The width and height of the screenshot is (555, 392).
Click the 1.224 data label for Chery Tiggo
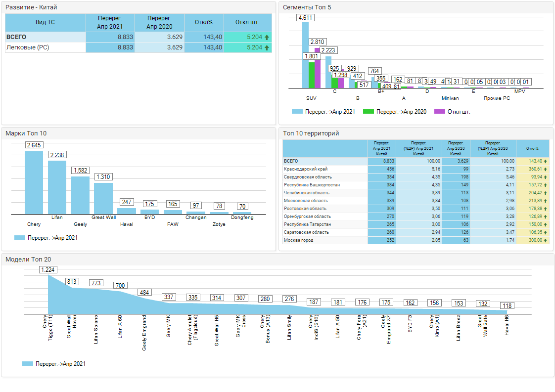pyautogui.click(x=48, y=269)
